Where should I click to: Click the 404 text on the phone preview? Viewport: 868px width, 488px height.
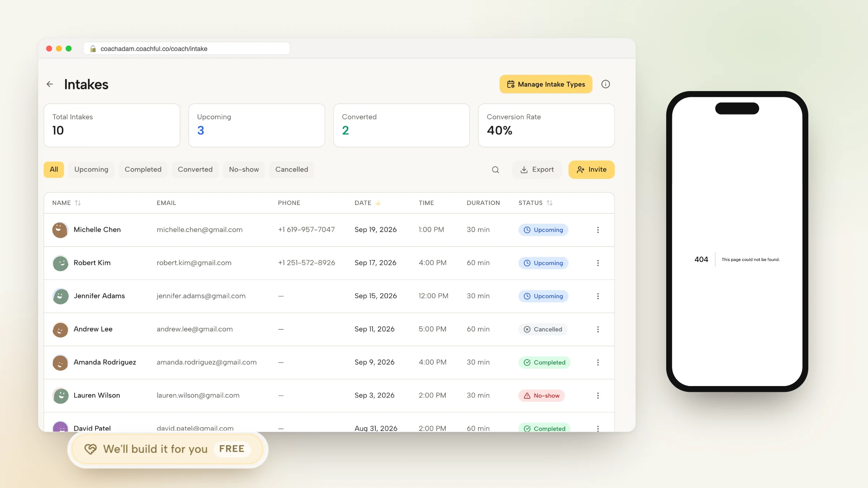click(701, 260)
